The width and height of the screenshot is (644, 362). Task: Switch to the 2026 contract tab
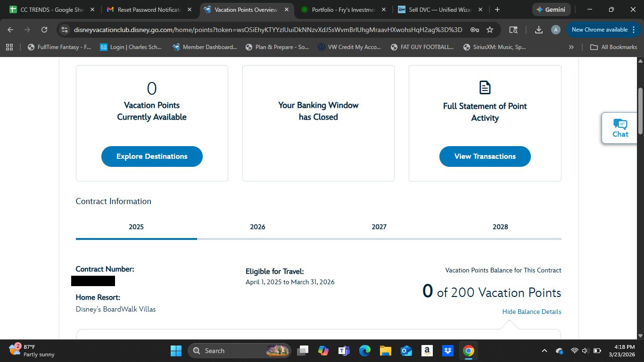(257, 227)
